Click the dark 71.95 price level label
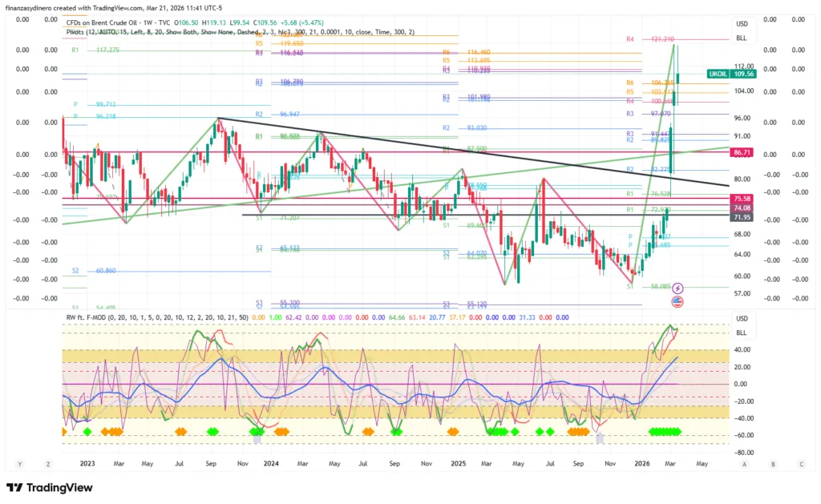Screen dimensions: 821x504 tap(741, 217)
